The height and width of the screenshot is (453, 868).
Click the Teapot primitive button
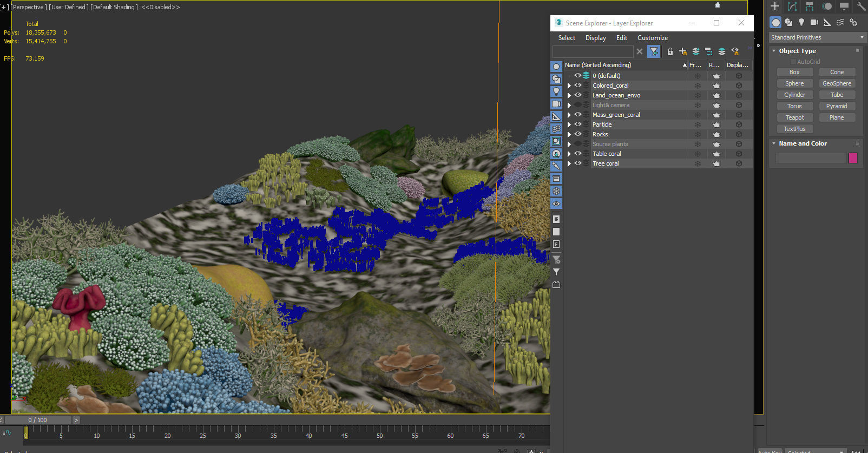794,117
